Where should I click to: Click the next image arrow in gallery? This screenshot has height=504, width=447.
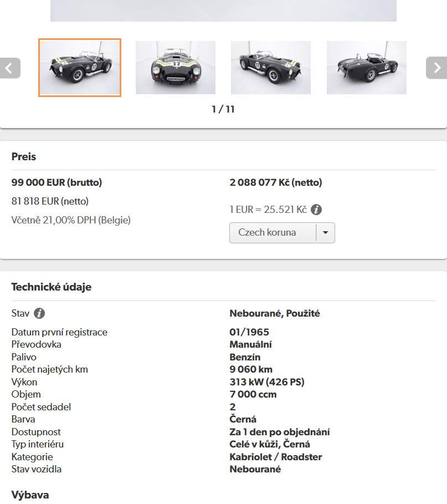[x=436, y=68]
